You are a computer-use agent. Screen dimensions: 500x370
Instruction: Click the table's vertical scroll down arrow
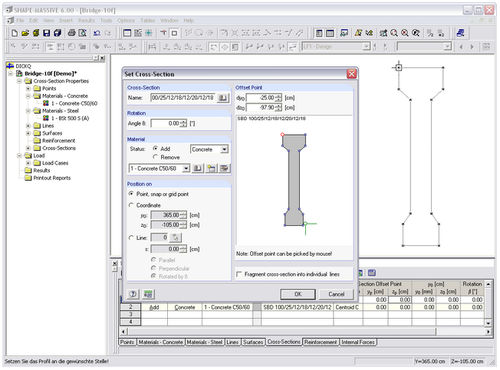tap(488, 323)
